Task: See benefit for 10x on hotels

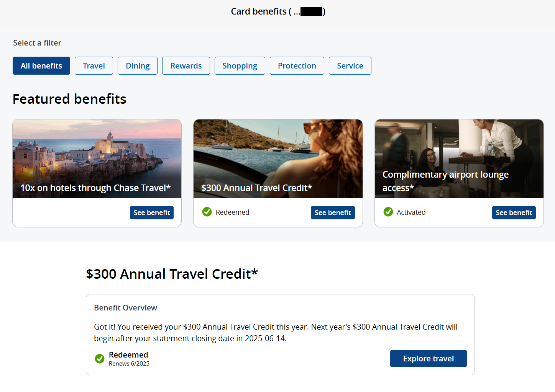Action: [152, 213]
